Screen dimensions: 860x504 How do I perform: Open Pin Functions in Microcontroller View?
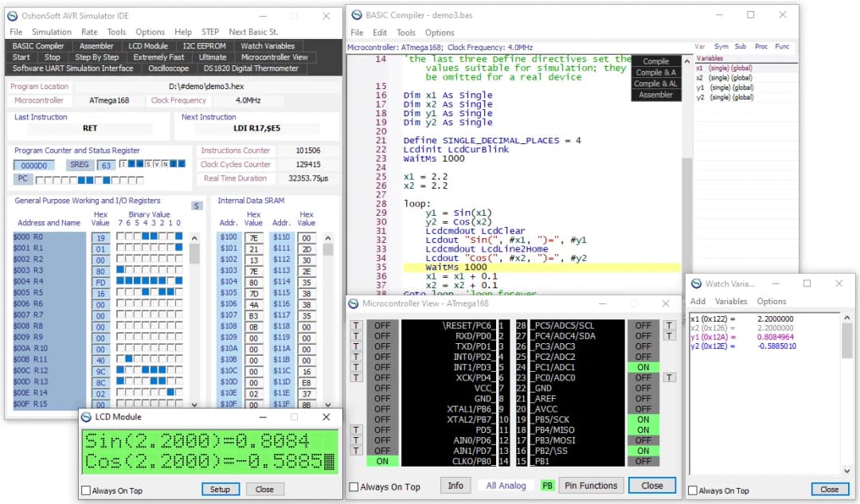(591, 485)
